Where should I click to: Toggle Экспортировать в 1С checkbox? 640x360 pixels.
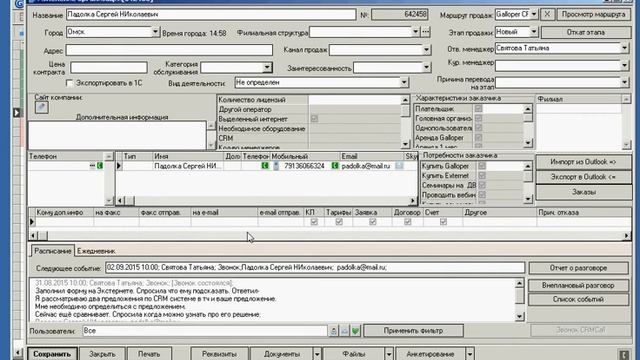point(70,83)
